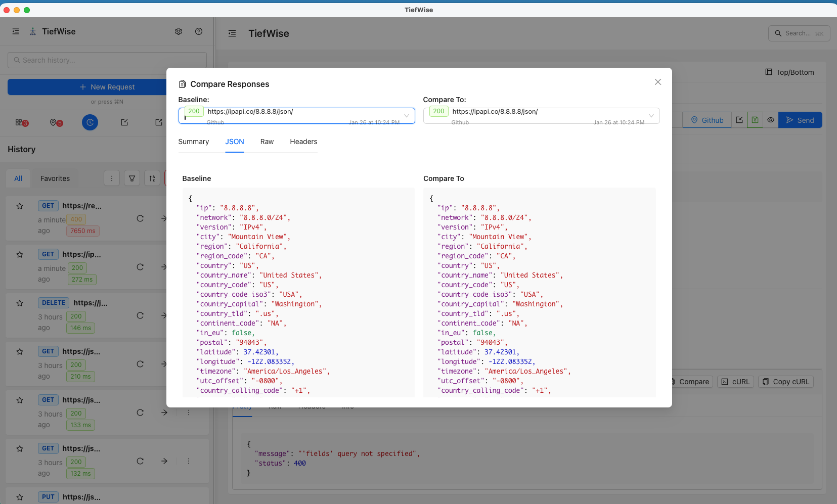
Task: Toggle the eye preview icon near Send
Action: [x=771, y=120]
